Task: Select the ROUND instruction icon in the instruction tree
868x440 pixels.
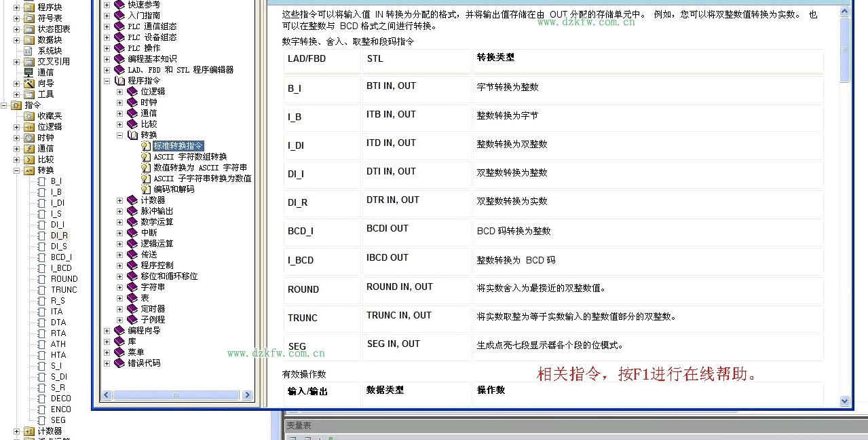Action: pos(42,279)
